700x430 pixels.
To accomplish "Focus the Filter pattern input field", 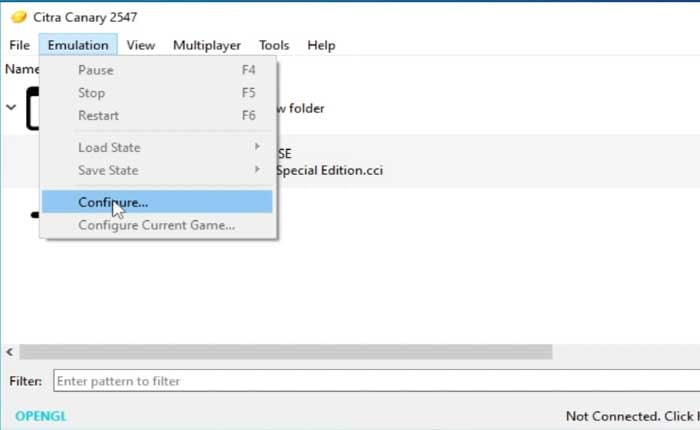I will 370,381.
